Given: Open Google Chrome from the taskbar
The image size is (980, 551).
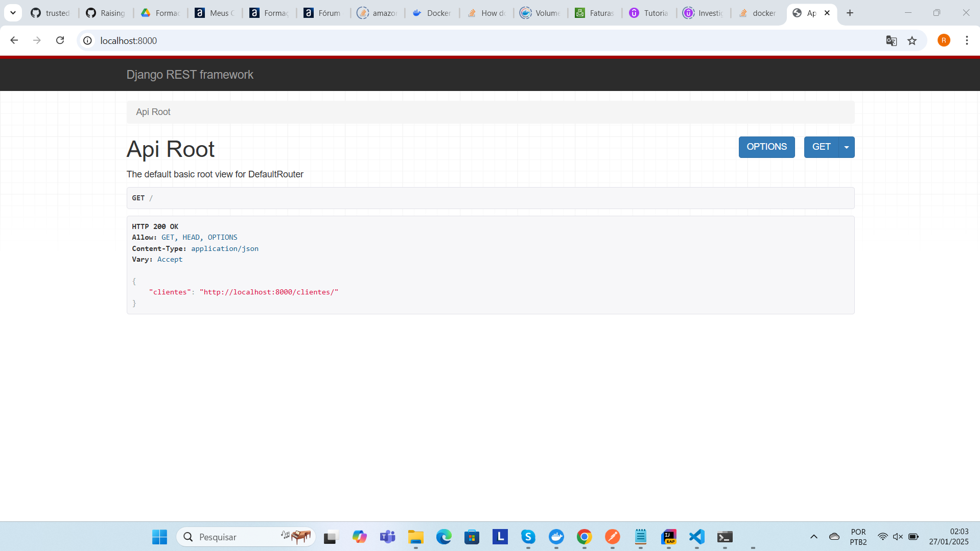Looking at the screenshot, I should click(584, 537).
